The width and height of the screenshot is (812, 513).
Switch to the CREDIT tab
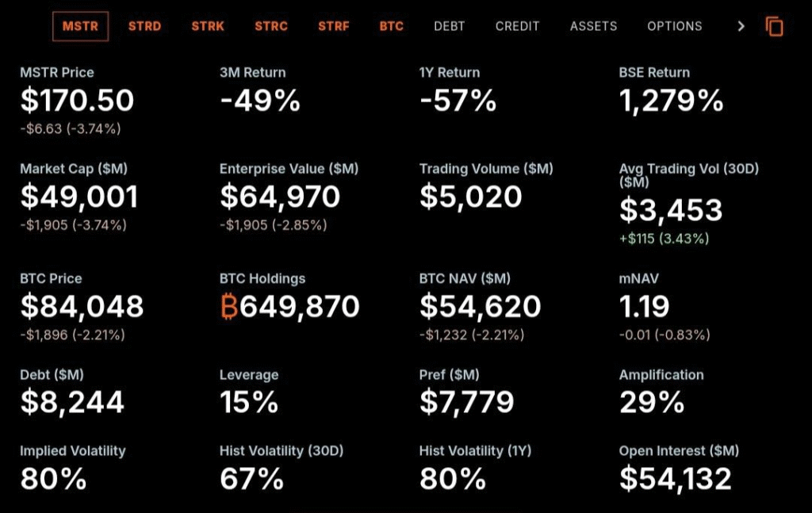[x=517, y=26]
